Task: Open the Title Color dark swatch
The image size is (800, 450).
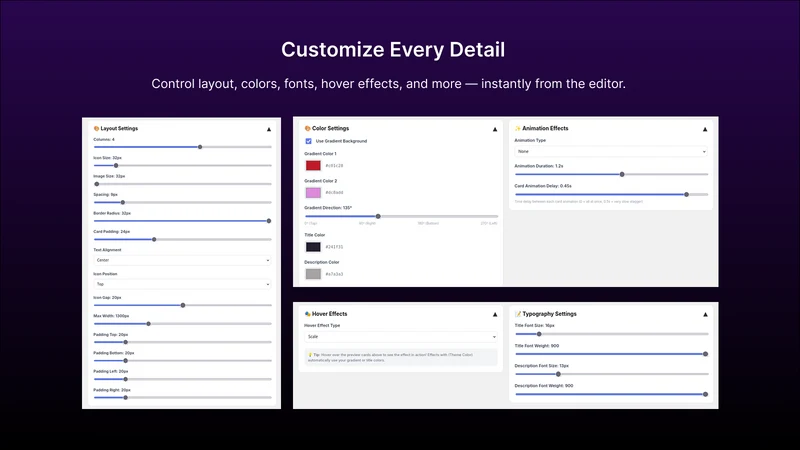Action: (x=313, y=247)
